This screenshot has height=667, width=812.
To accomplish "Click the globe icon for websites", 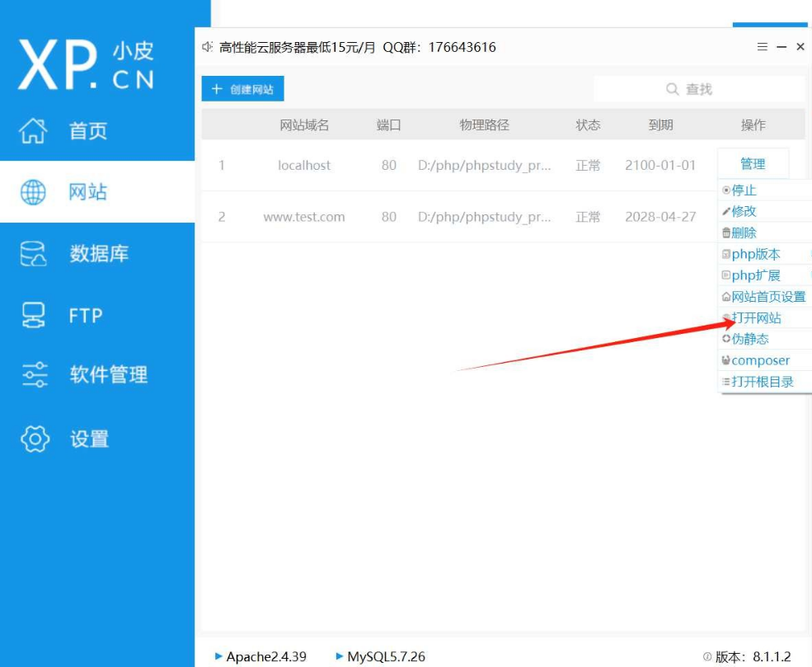I will pos(34,192).
